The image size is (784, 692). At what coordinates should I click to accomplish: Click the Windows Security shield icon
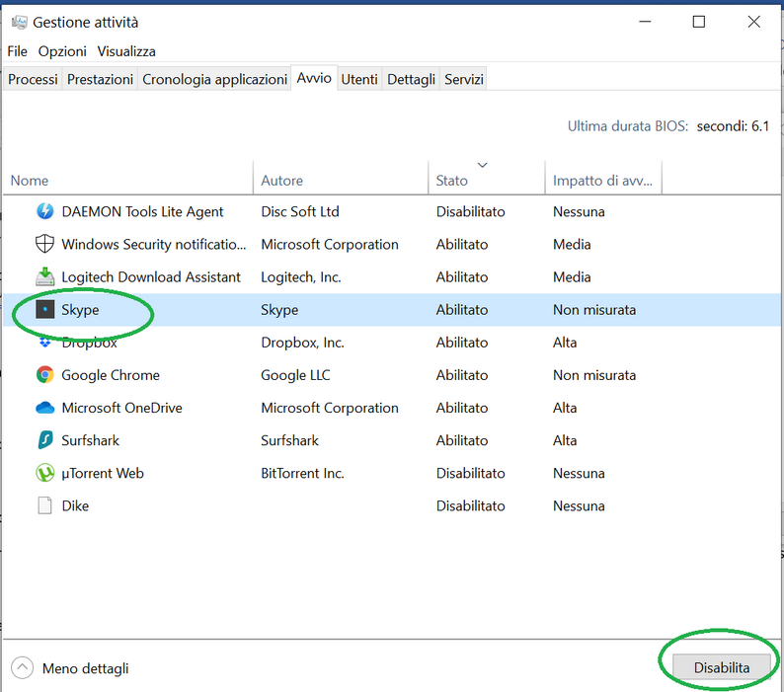[45, 244]
